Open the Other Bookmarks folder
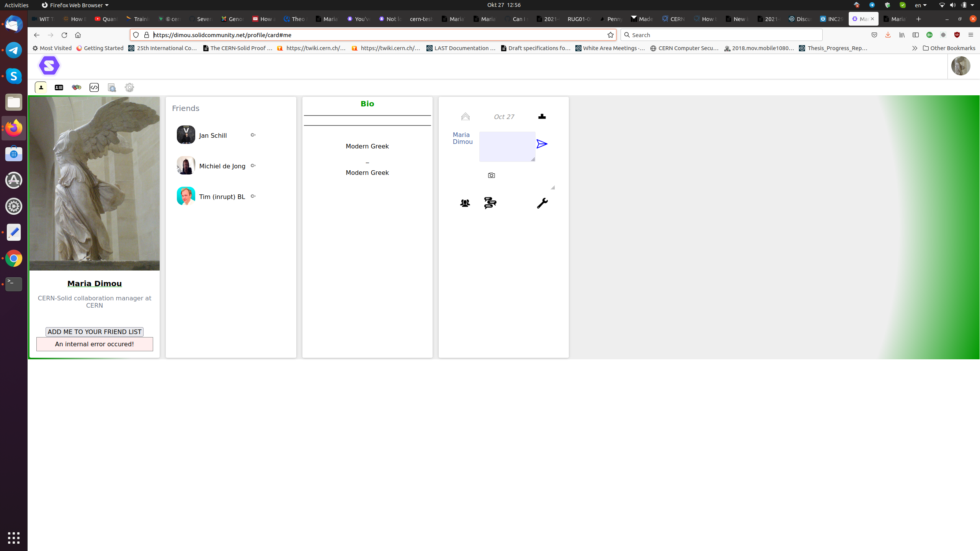Image resolution: width=980 pixels, height=551 pixels. (949, 48)
